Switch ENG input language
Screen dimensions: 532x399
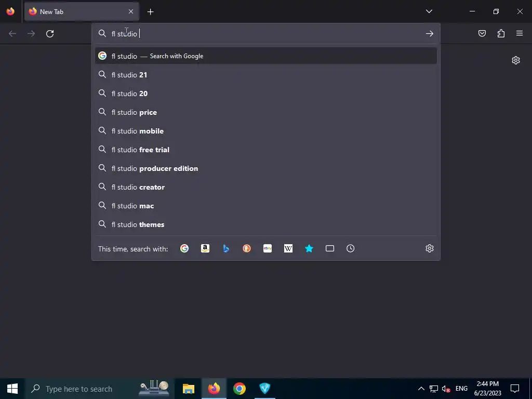pyautogui.click(x=461, y=389)
